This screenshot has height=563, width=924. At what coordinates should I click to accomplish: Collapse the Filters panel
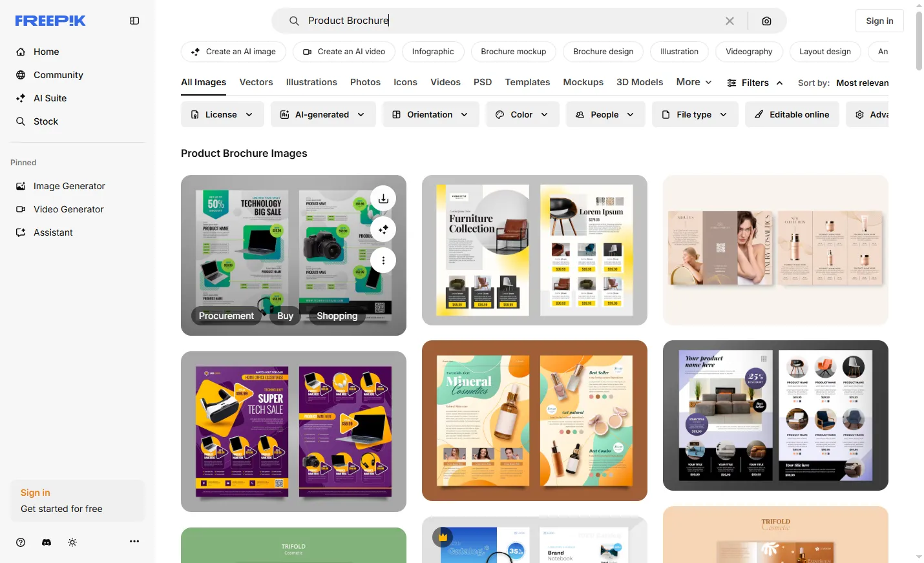(x=755, y=83)
